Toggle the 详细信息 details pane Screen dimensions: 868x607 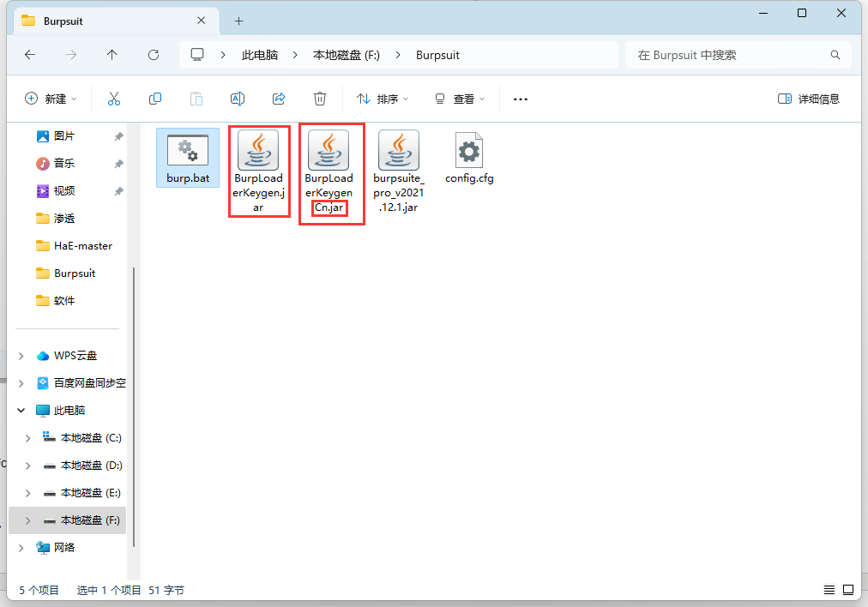coord(809,99)
